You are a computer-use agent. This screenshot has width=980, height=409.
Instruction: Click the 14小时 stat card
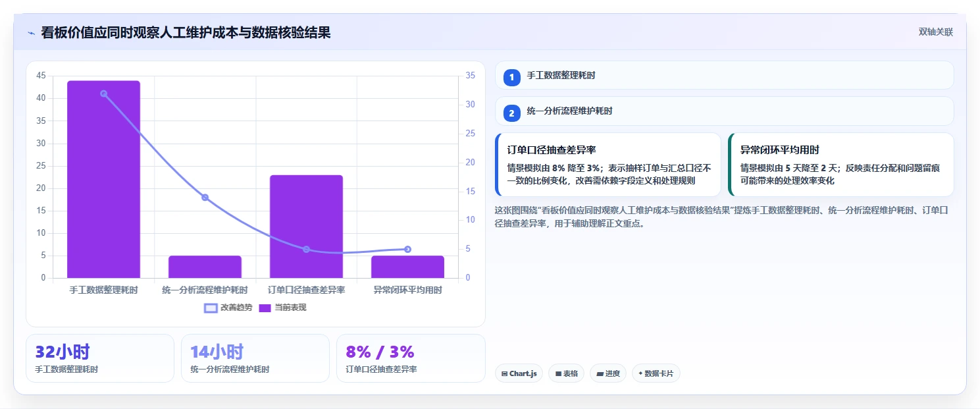pyautogui.click(x=255, y=358)
